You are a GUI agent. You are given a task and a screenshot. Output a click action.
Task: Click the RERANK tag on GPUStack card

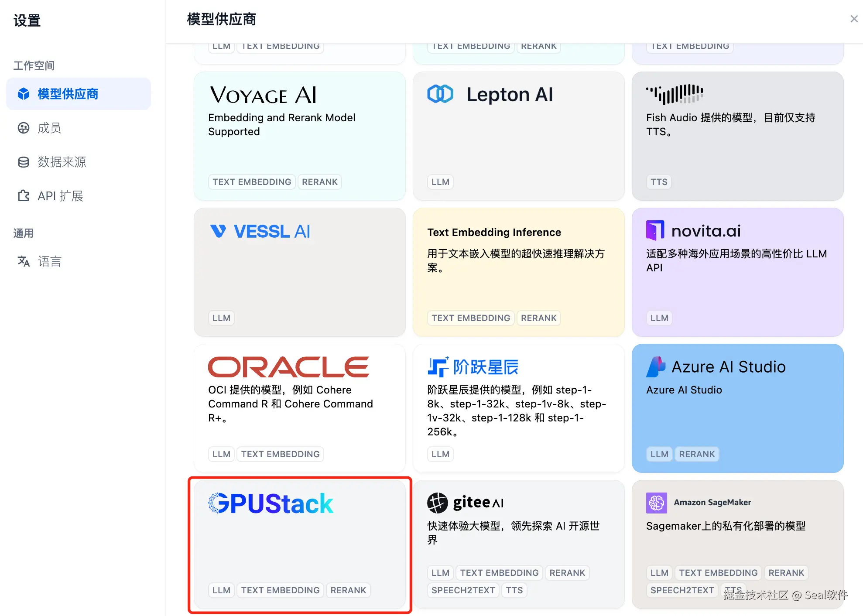(x=348, y=590)
